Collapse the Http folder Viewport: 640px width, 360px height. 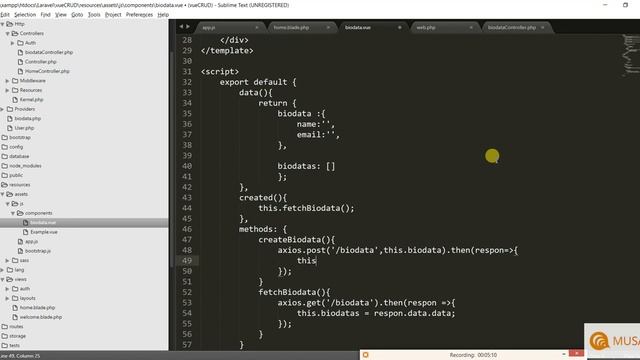2,24
